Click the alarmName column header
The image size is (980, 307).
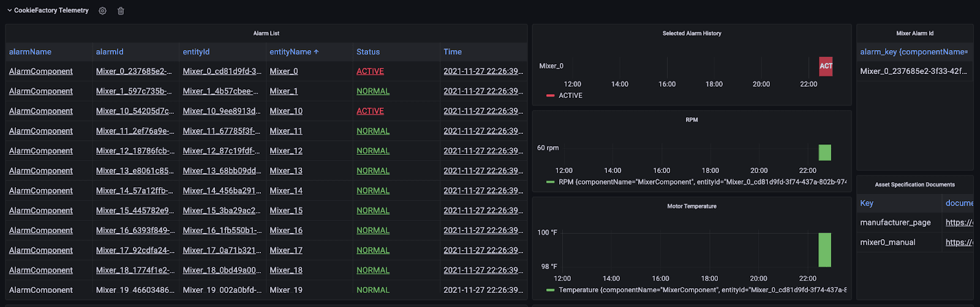tap(30, 52)
